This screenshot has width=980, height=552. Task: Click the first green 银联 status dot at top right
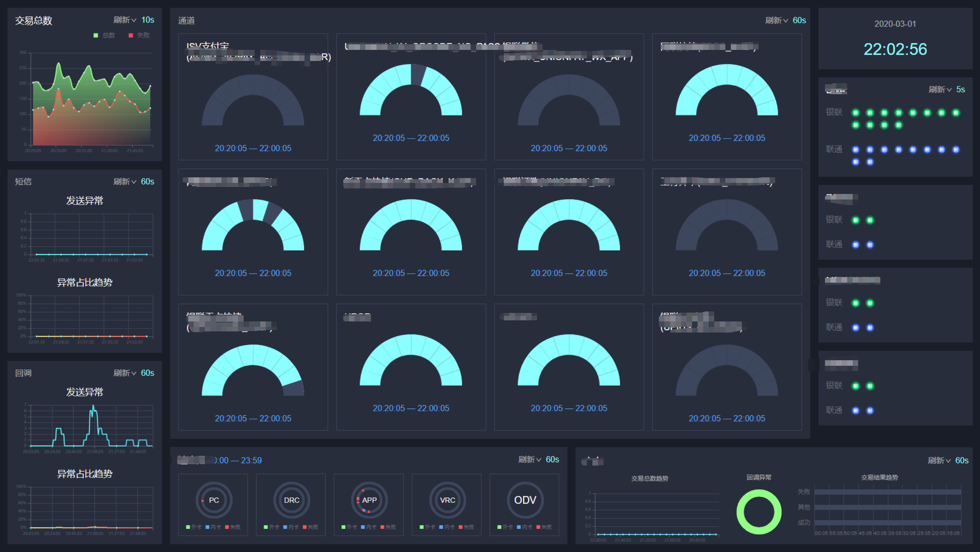856,113
